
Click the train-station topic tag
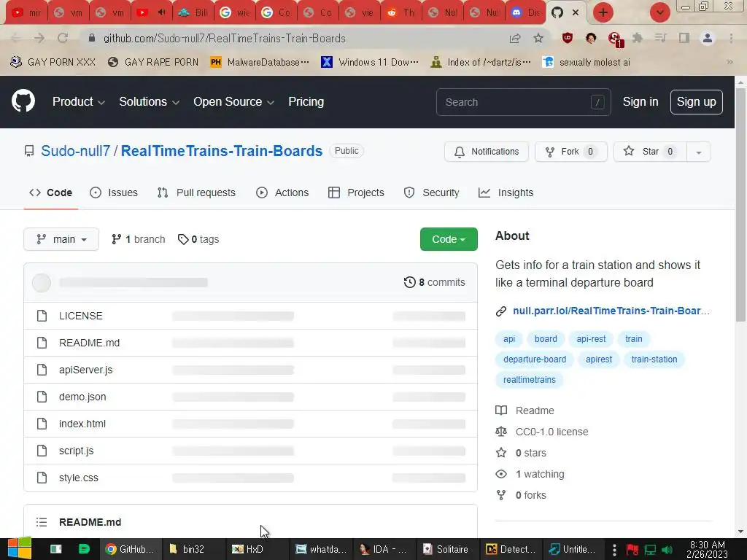click(654, 359)
